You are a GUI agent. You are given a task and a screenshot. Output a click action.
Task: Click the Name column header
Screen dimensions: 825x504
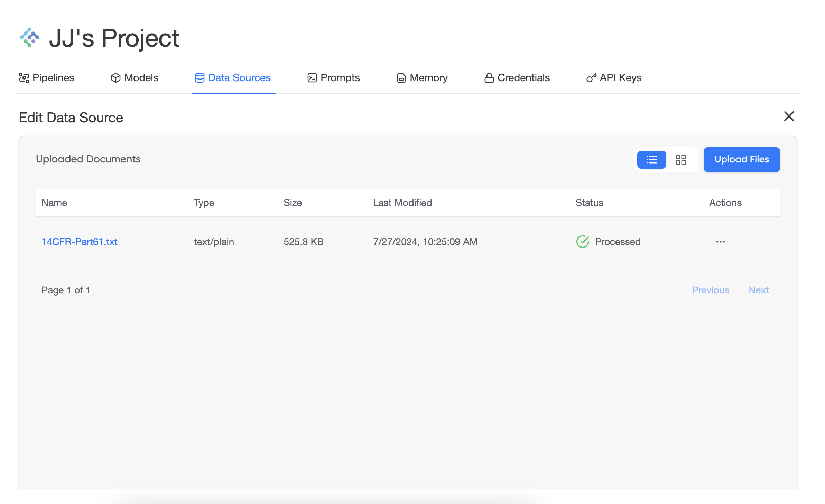point(54,203)
